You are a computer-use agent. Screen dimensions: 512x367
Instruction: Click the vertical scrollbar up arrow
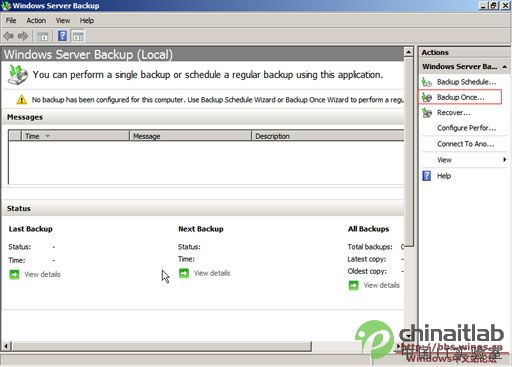[x=409, y=52]
